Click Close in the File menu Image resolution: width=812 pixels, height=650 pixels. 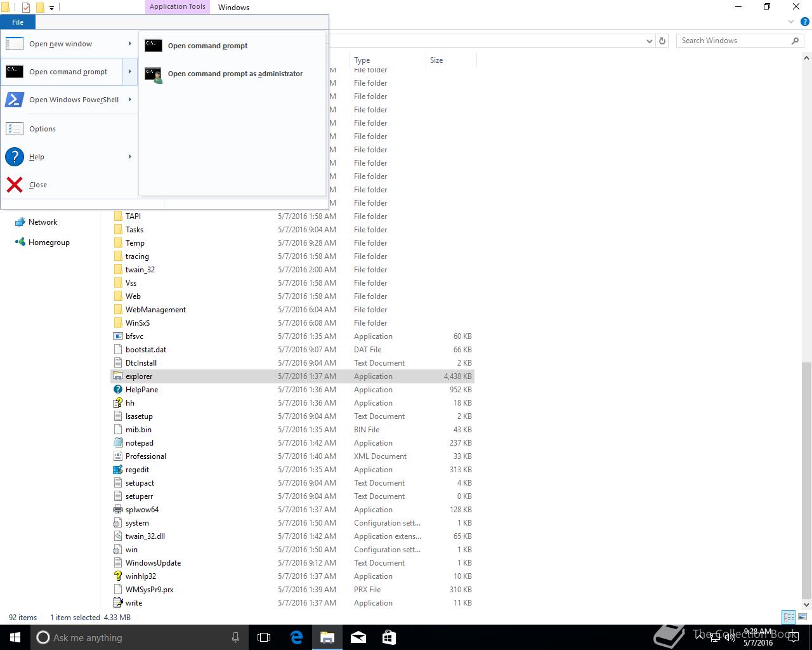pos(69,185)
